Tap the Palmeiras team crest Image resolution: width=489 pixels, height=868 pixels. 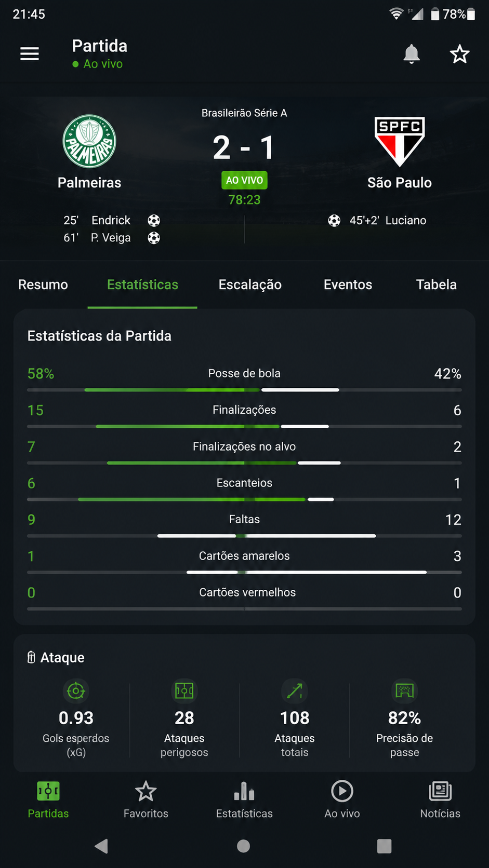pos(89,141)
